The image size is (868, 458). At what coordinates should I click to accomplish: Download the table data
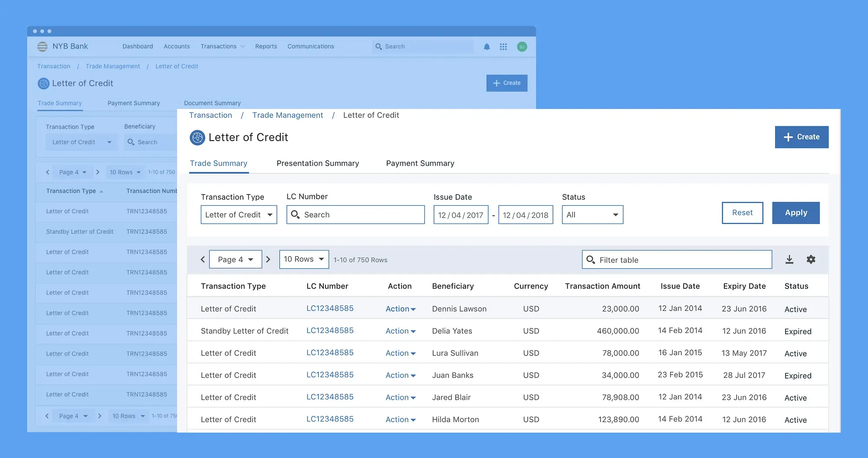click(x=789, y=259)
